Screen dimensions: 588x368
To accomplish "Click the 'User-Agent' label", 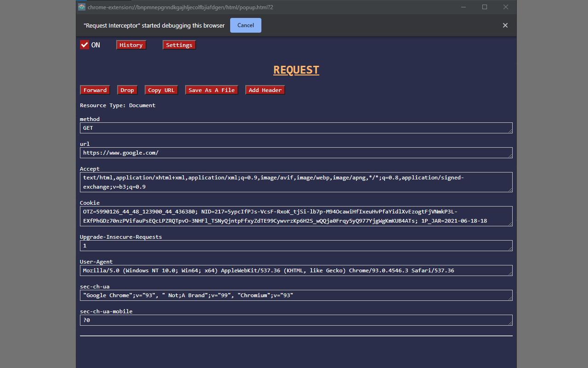I will point(96,262).
